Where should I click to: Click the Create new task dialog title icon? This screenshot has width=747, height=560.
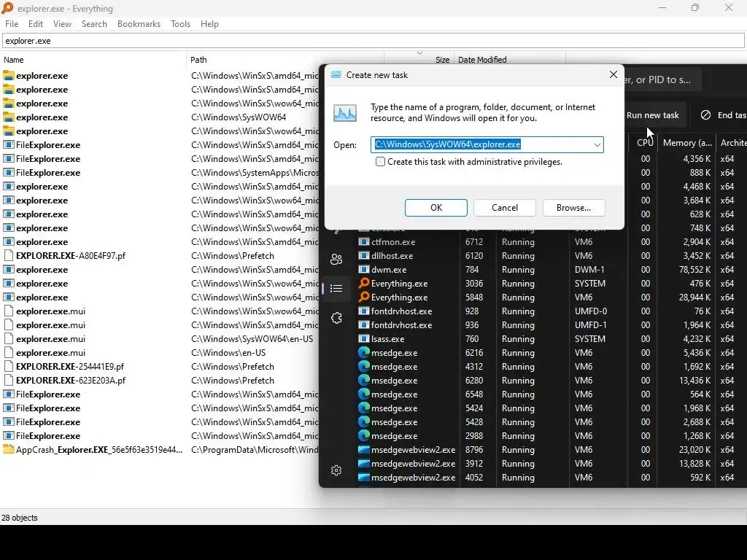[336, 75]
